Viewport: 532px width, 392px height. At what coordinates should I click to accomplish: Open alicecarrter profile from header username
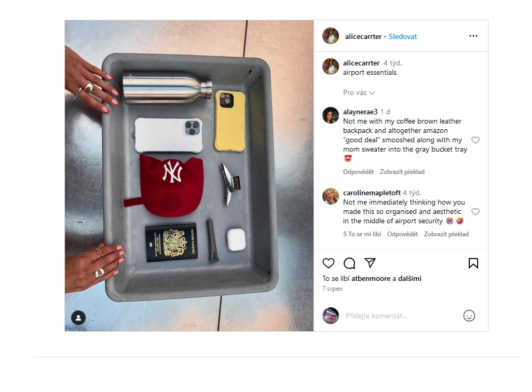point(363,37)
